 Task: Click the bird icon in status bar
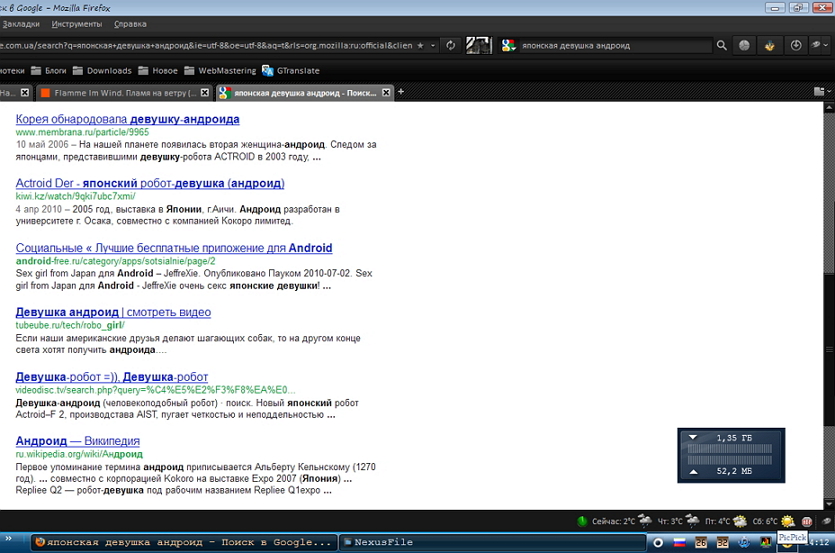[826, 521]
